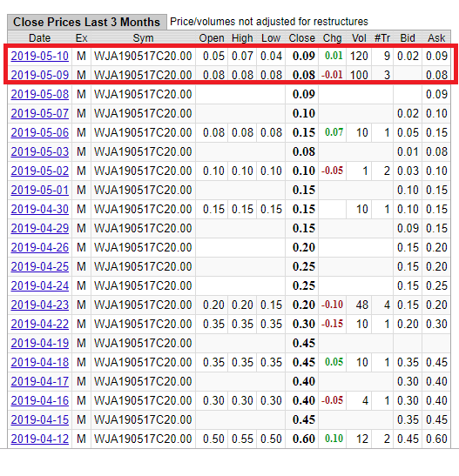Click volume 48 in 2019-04-23 row
The image size is (459, 476).
(362, 305)
